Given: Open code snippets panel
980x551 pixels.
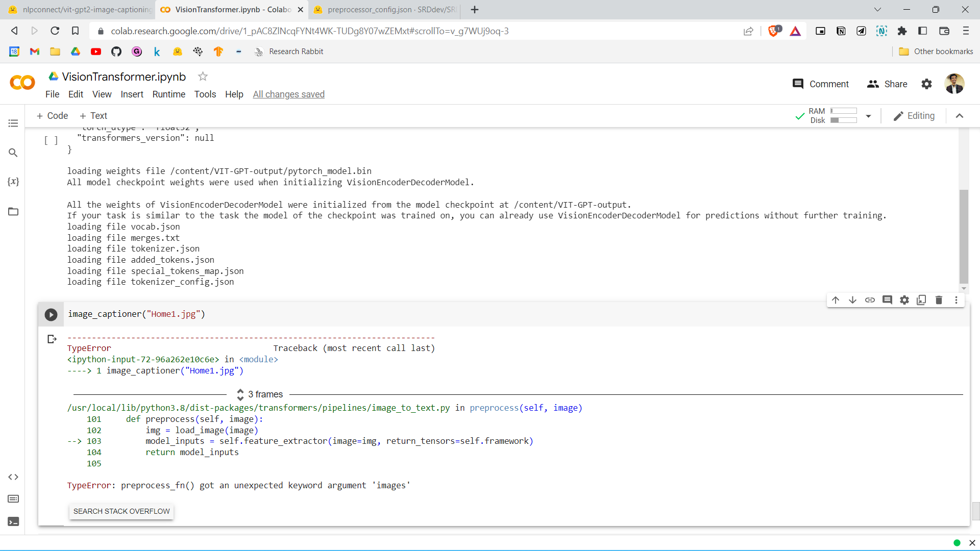Looking at the screenshot, I should [13, 477].
